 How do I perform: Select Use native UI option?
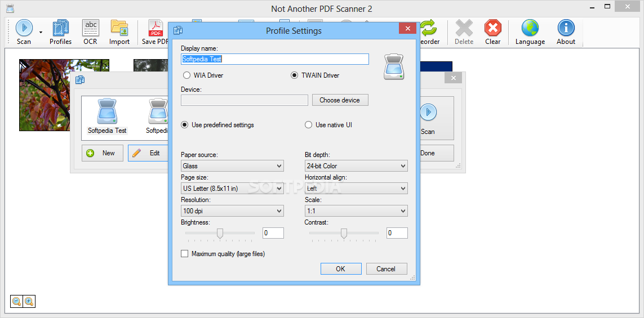point(308,125)
